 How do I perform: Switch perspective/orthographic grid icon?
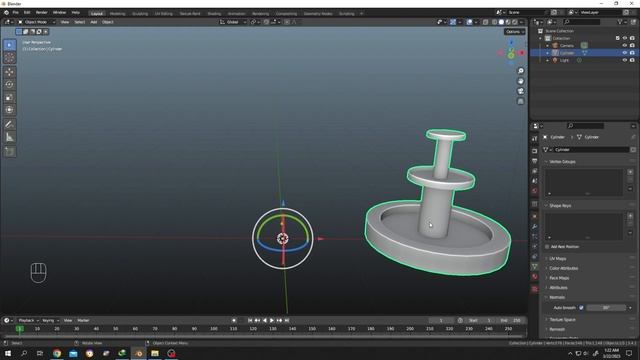[520, 101]
